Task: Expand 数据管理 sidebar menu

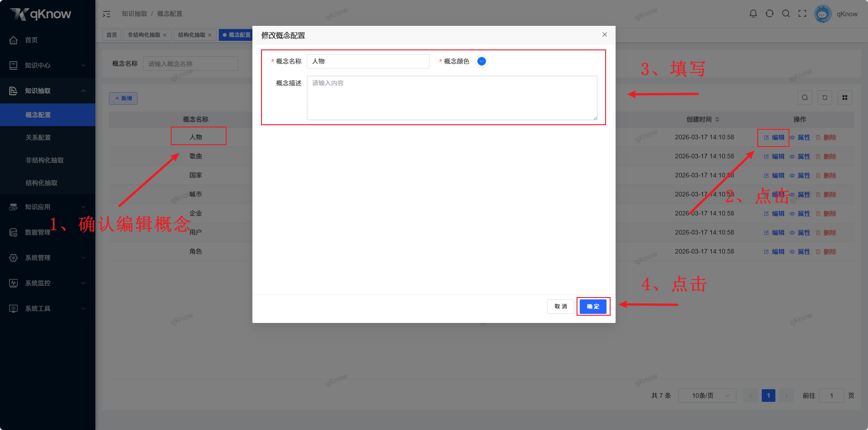Action: coord(48,232)
